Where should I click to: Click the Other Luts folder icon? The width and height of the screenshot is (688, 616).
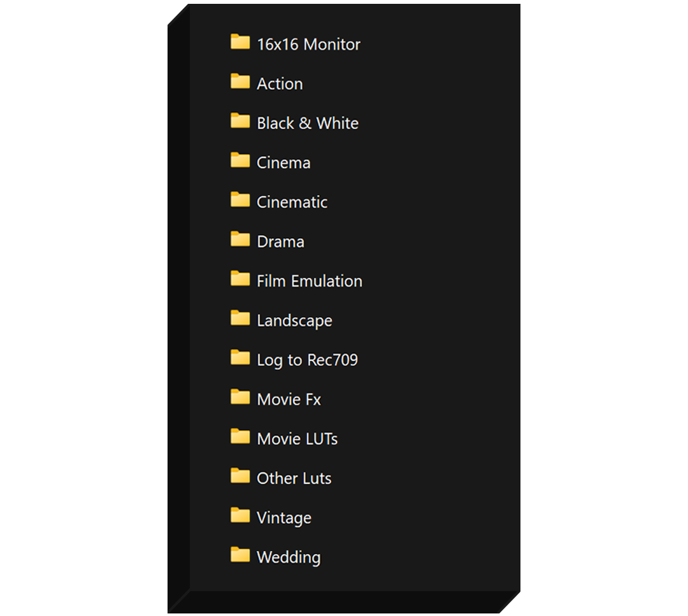[x=240, y=476]
